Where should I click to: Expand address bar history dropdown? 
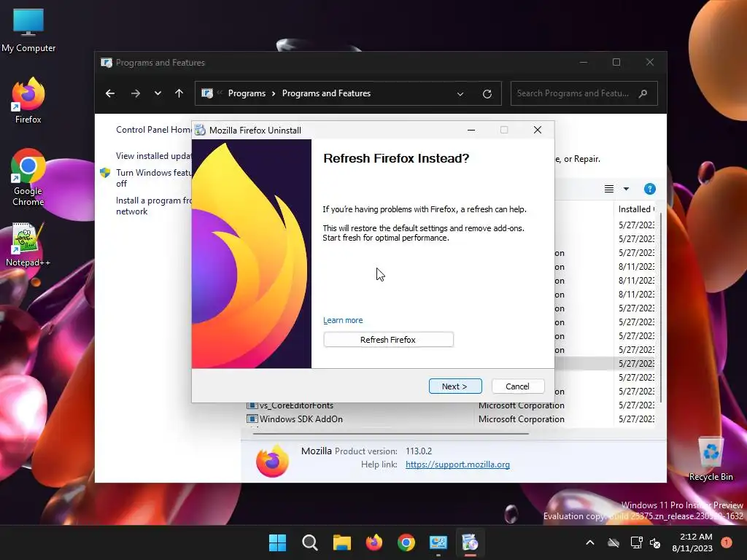(460, 94)
